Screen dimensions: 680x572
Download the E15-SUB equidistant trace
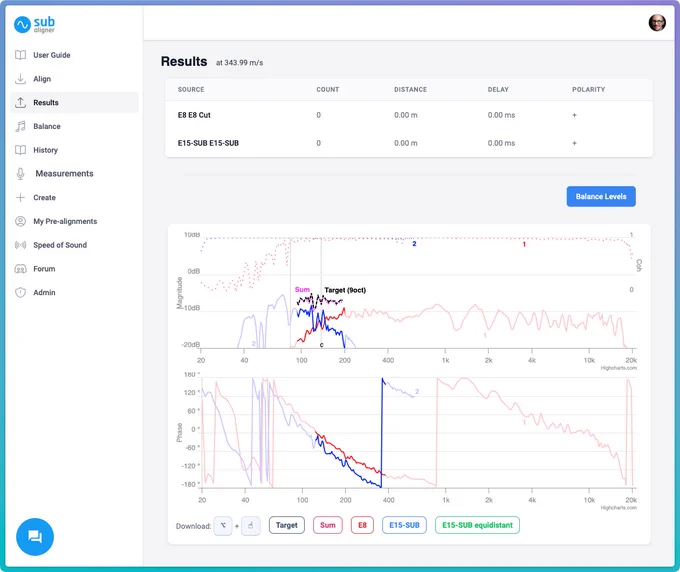[477, 525]
